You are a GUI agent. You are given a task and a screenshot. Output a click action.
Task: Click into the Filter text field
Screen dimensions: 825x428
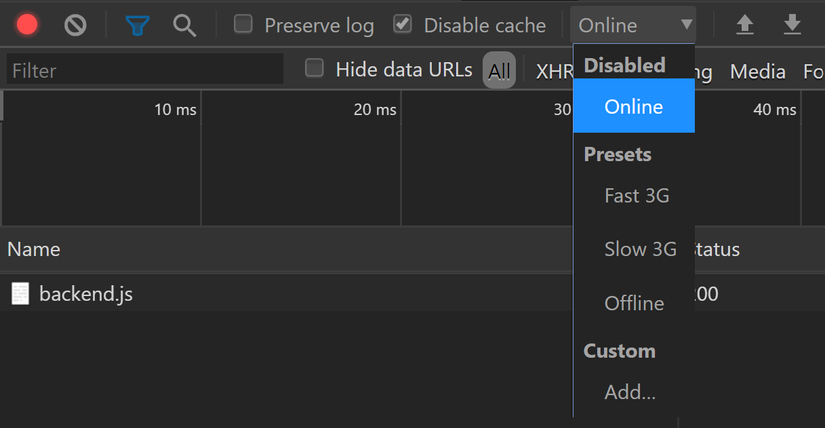145,70
